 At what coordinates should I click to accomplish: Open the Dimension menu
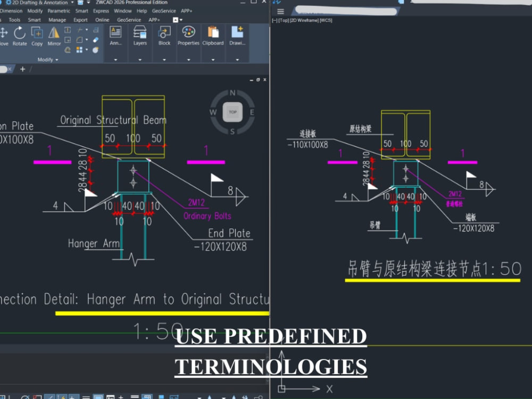tap(11, 11)
